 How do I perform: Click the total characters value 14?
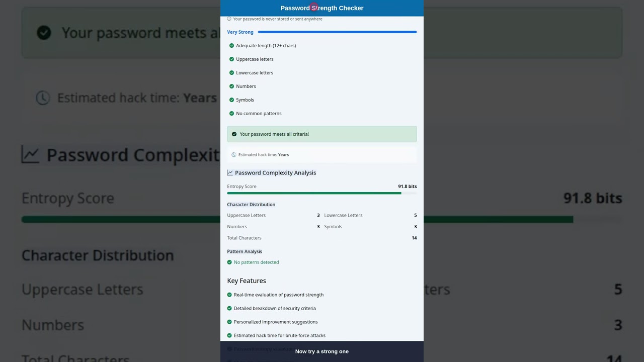(x=414, y=238)
